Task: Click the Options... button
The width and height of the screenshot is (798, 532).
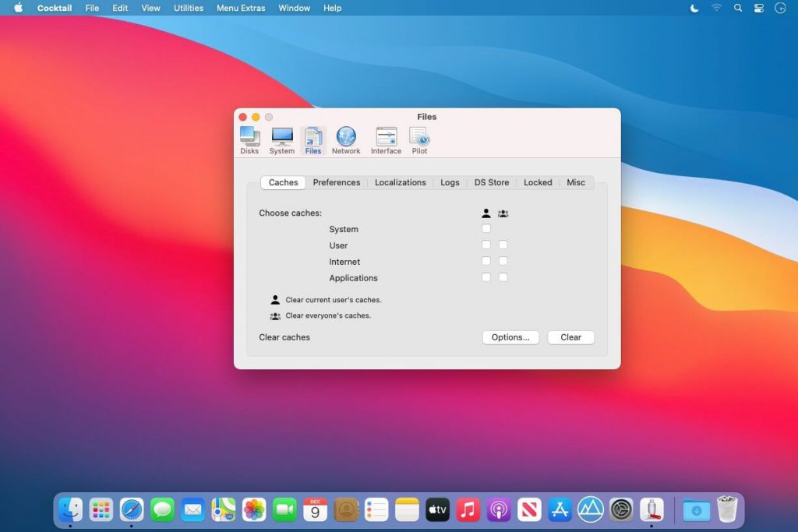Action: coord(510,337)
